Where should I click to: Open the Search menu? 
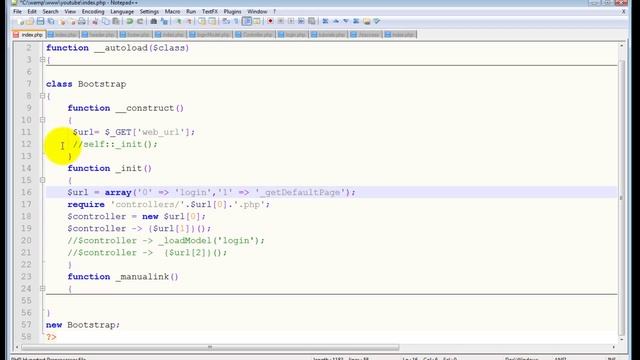click(51, 11)
